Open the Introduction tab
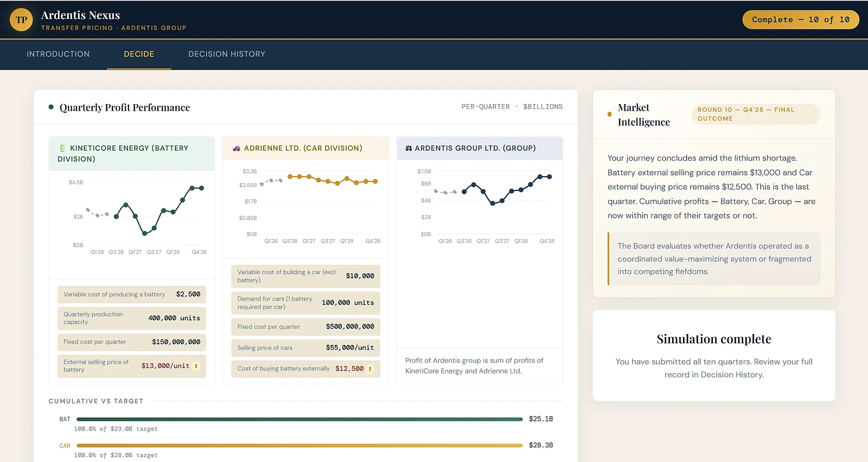The height and width of the screenshot is (462, 868). 58,54
